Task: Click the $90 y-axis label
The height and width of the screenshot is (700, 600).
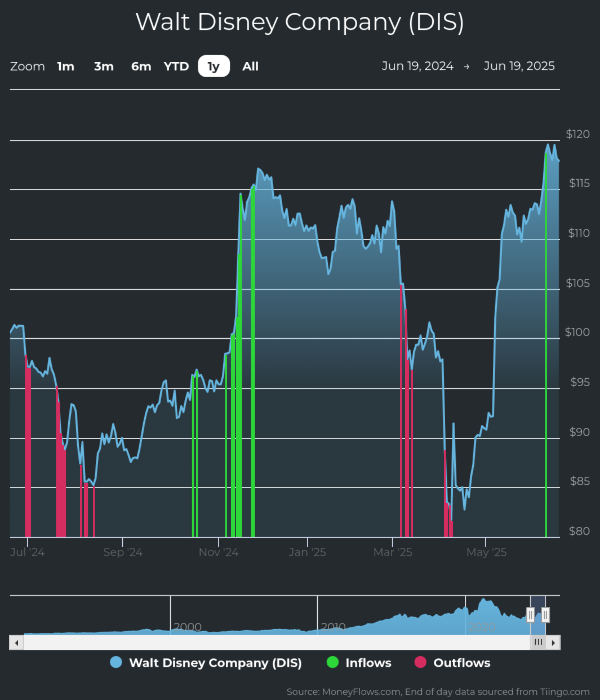Action: 580,432
